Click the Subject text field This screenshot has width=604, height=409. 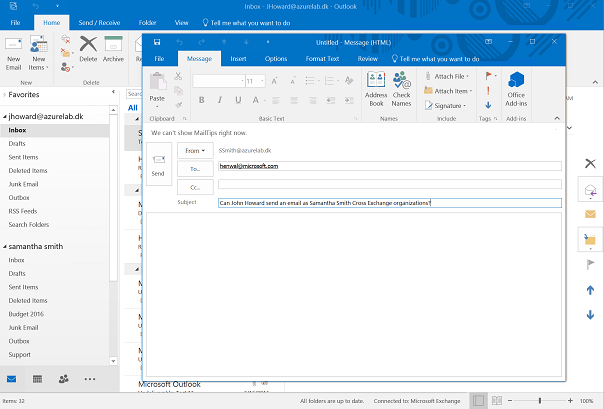click(x=390, y=203)
